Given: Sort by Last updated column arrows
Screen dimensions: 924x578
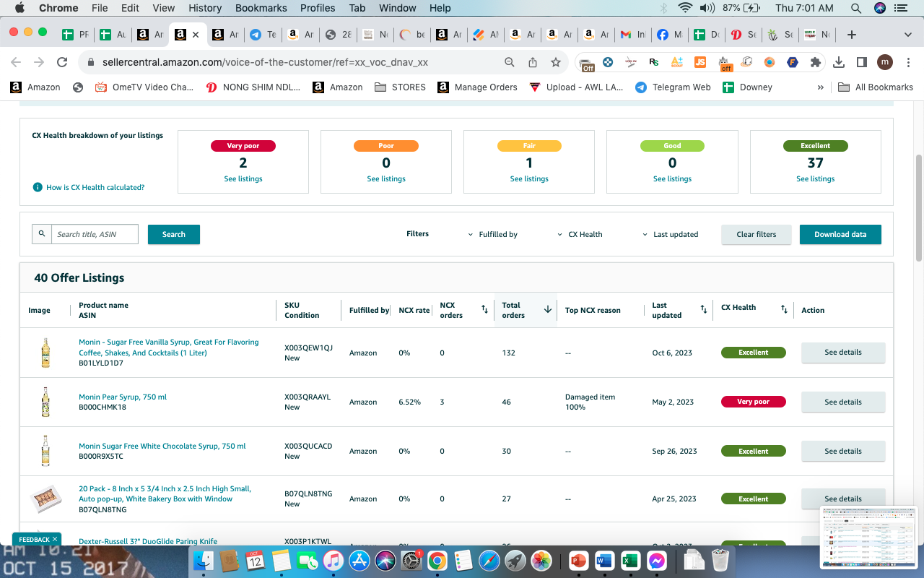Looking at the screenshot, I should (704, 310).
